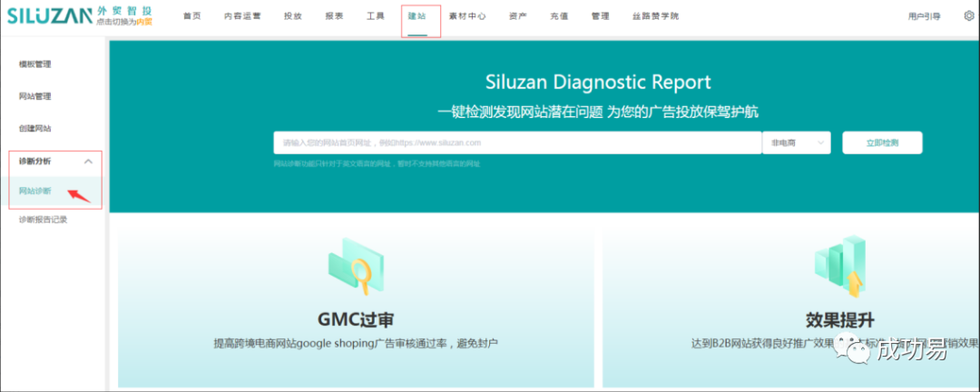Open the 管理 menu
Viewport: 980px width, 392px height.
600,16
